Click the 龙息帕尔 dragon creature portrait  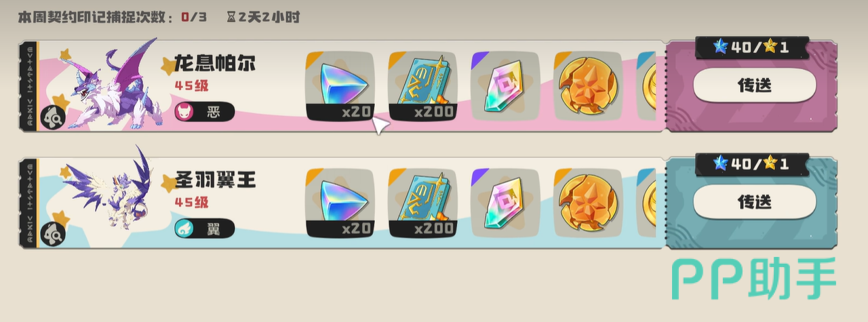point(115,86)
